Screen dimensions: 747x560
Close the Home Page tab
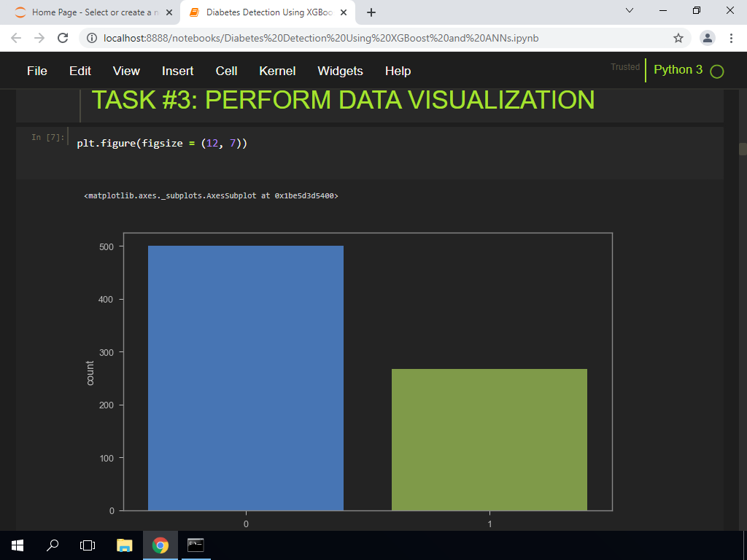(x=169, y=13)
